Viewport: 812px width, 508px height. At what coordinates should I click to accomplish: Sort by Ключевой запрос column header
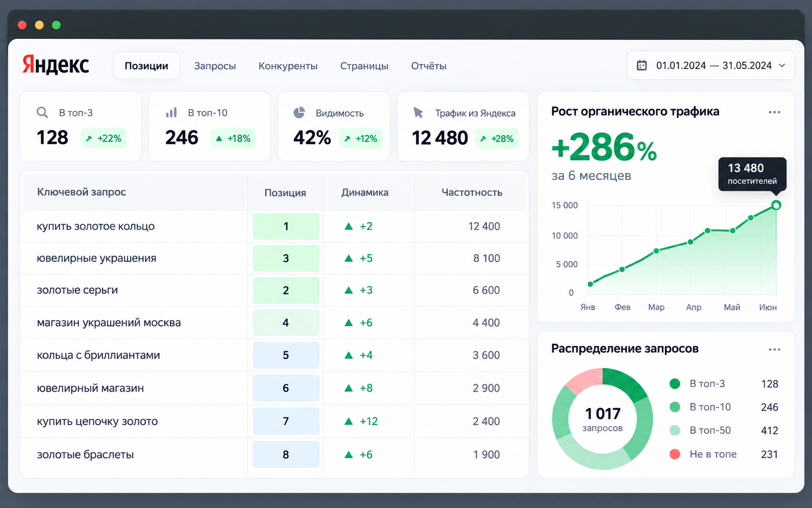pyautogui.click(x=81, y=192)
